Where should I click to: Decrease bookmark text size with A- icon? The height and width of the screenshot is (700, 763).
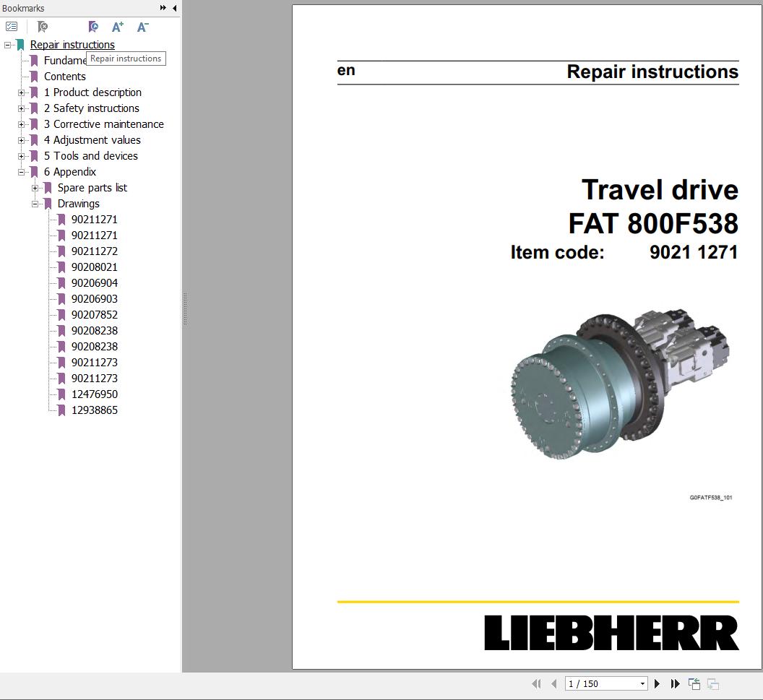coord(142,27)
